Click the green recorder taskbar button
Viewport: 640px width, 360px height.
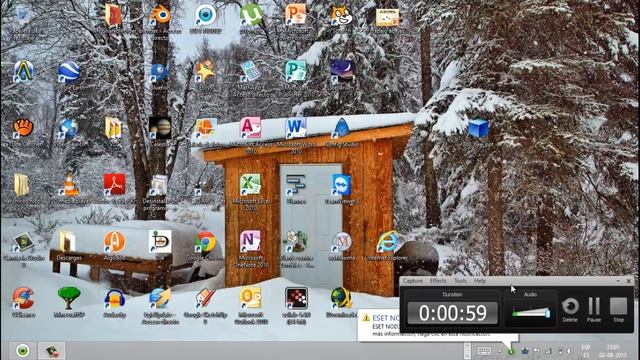[22, 350]
